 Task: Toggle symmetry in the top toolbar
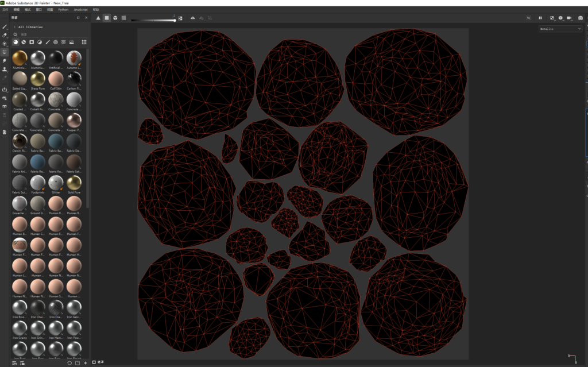tap(193, 18)
